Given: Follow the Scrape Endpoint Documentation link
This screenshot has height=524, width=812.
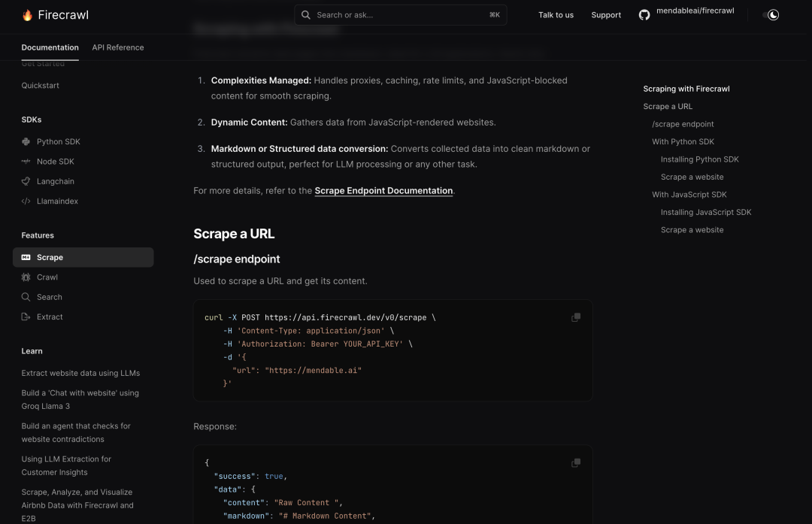Looking at the screenshot, I should coord(383,191).
